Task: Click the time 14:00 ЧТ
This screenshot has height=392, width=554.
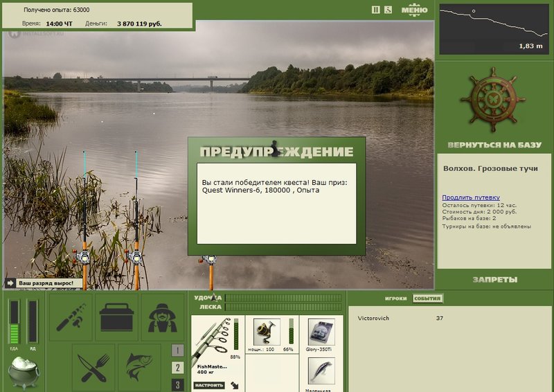Action: tap(59, 24)
